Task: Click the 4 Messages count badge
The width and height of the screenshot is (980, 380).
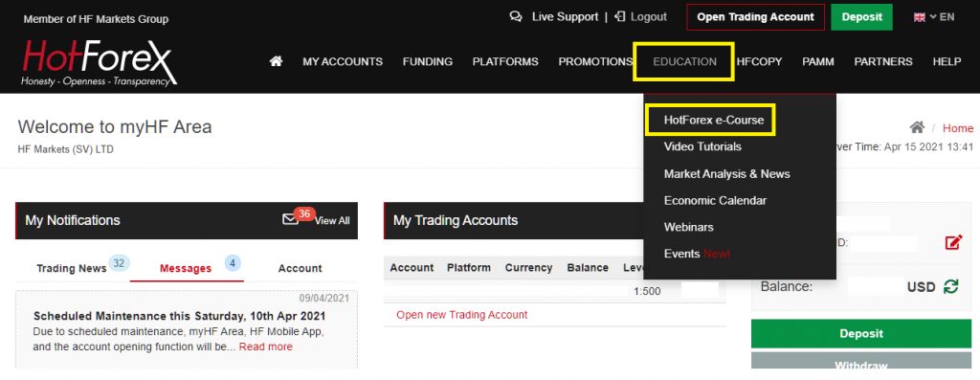Action: click(233, 263)
